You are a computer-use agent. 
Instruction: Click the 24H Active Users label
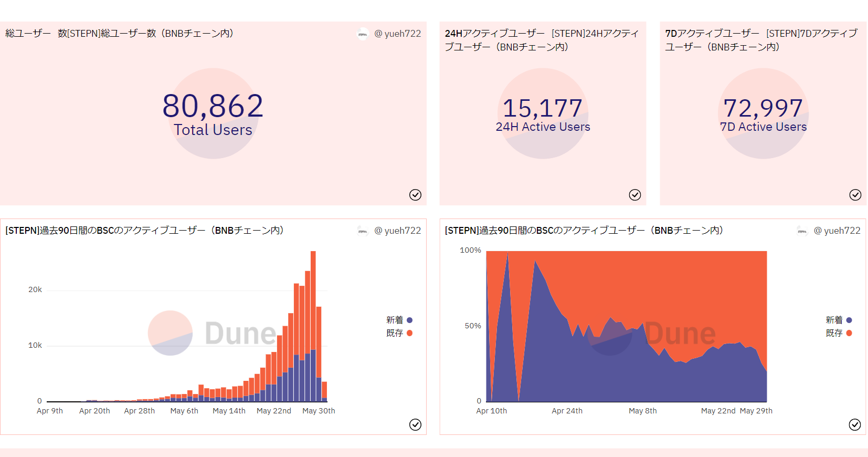[x=543, y=127]
